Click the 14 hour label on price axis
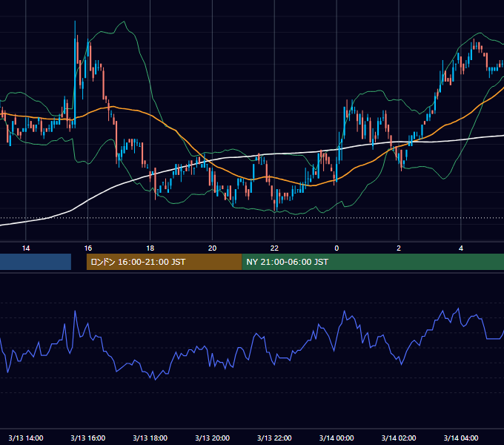The width and height of the screenshot is (504, 445). pos(26,248)
